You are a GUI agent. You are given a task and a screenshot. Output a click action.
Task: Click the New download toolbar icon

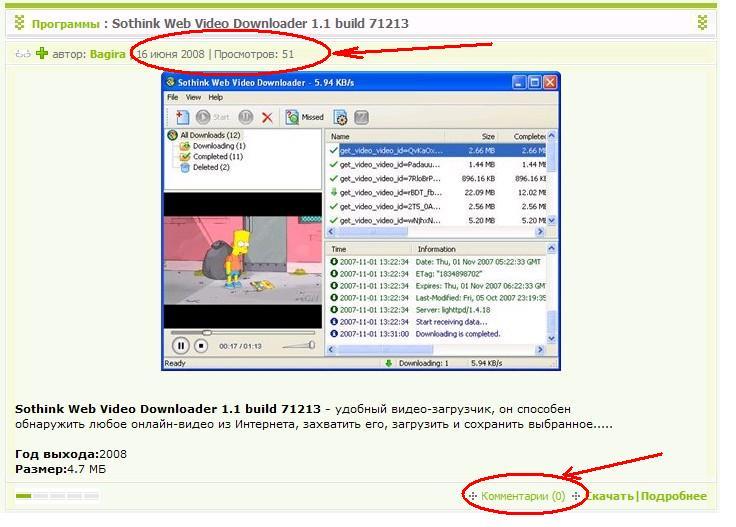[x=182, y=117]
